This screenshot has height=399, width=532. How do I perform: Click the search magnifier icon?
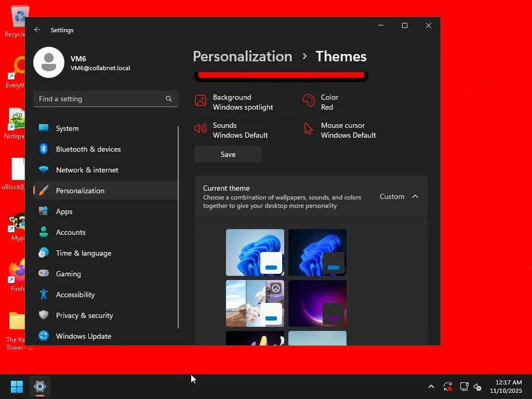click(x=169, y=99)
